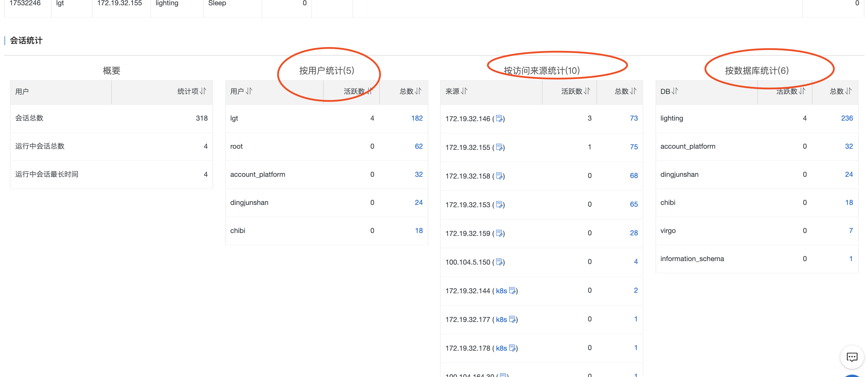Open total 28 for source 172.19.32.159

(634, 233)
